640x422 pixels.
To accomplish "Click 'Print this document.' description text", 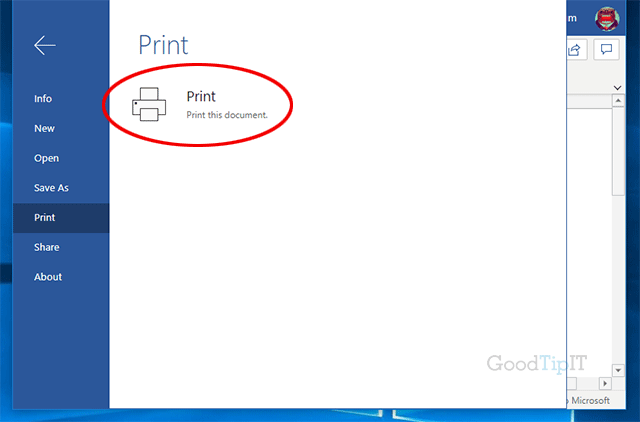I will pyautogui.click(x=227, y=115).
